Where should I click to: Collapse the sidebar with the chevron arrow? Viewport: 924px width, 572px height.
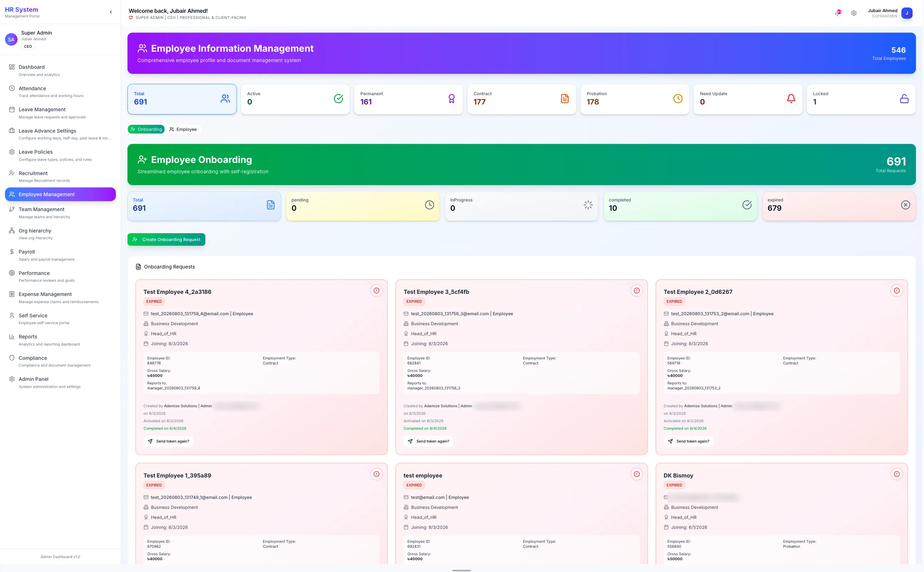pyautogui.click(x=111, y=12)
